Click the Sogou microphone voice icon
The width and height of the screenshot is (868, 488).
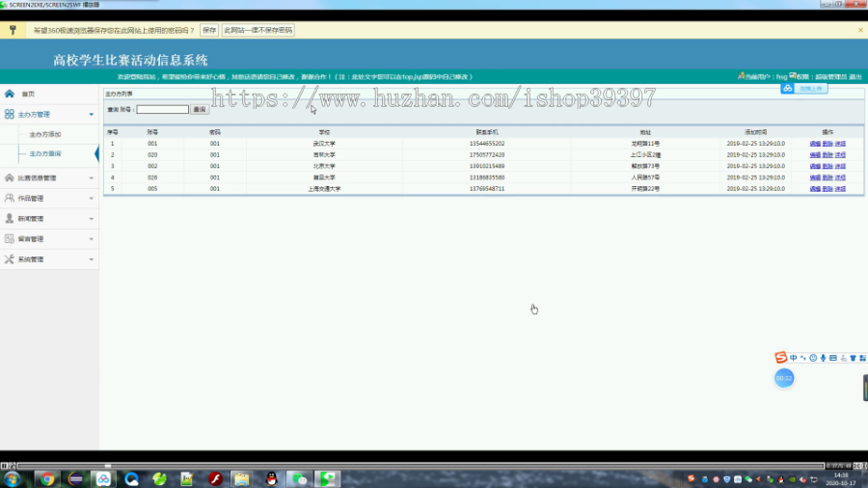[x=824, y=358]
